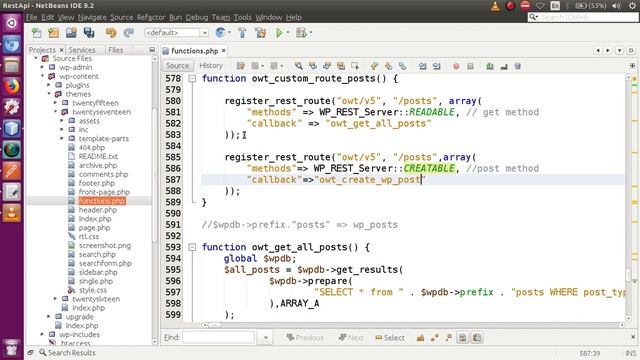The width and height of the screenshot is (640, 360).
Task: Expand the twentyfifteen theme node
Action: 56,103
